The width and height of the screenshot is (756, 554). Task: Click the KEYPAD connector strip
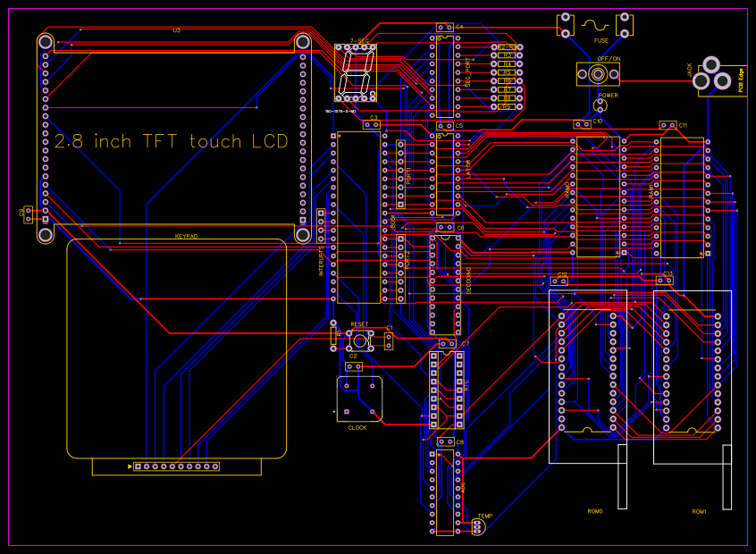pos(177,466)
